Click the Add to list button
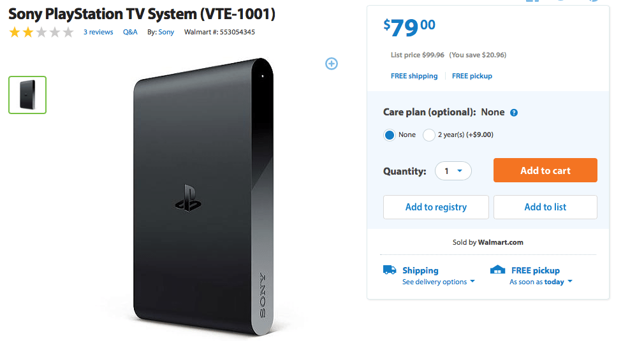 [x=545, y=207]
